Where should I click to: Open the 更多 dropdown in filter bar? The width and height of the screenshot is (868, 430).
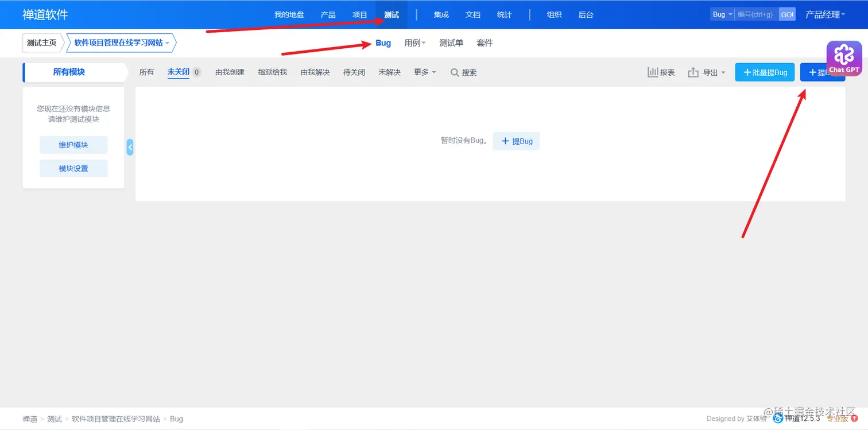point(425,72)
